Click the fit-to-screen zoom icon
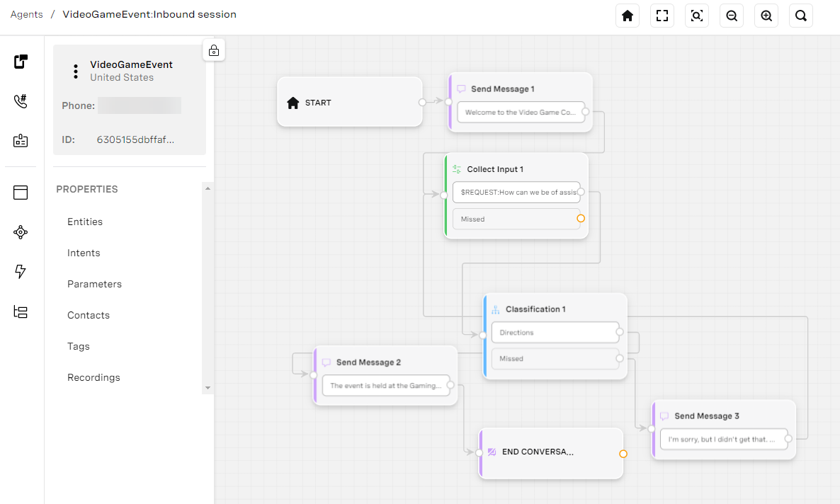 [x=697, y=16]
